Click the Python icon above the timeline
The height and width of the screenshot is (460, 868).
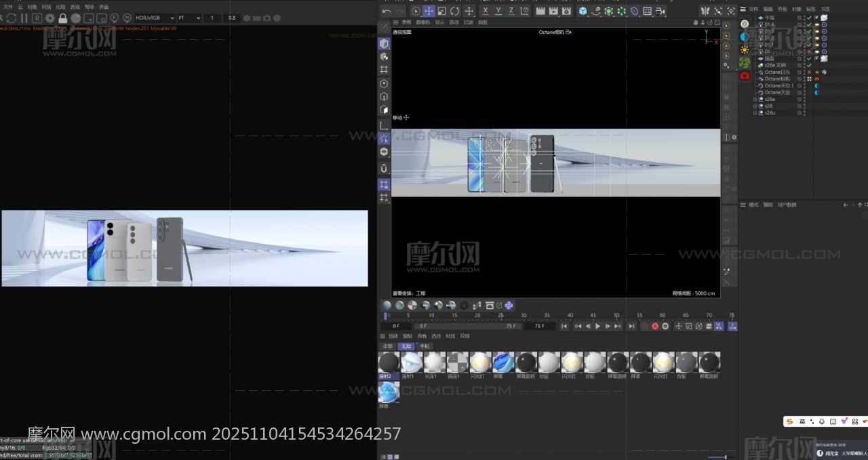click(x=509, y=306)
